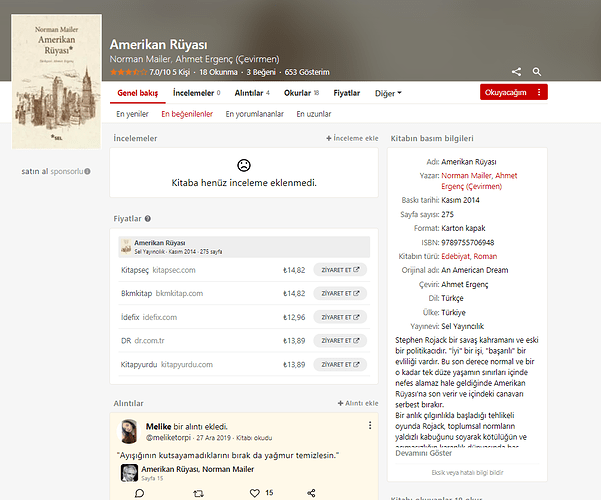The image size is (601, 500).
Task: Click the comment bubble icon on the quote
Action: [140, 493]
